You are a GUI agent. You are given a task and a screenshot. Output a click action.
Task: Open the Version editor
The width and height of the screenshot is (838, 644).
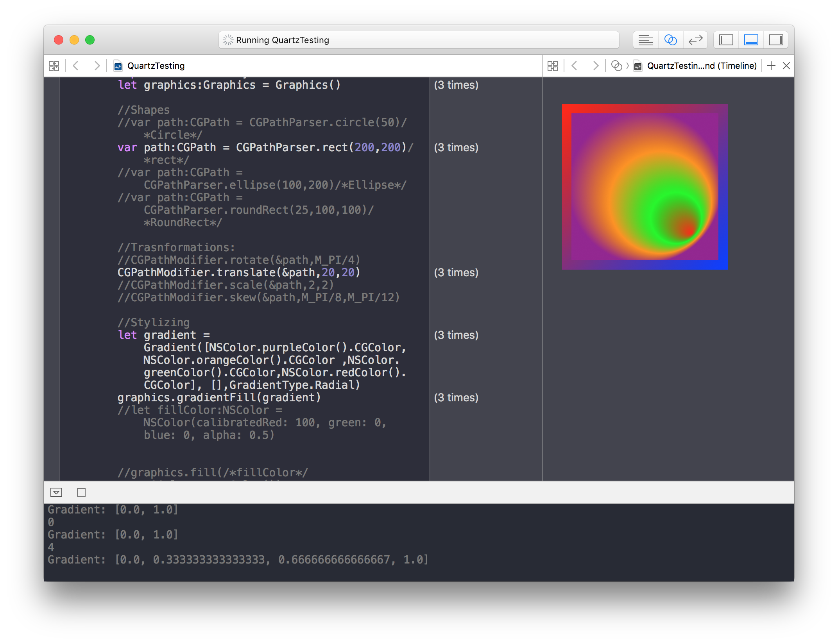pyautogui.click(x=695, y=40)
